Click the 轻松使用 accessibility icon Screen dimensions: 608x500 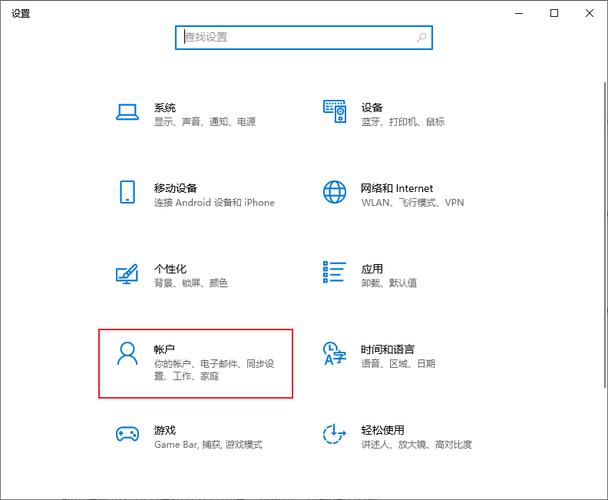click(334, 434)
